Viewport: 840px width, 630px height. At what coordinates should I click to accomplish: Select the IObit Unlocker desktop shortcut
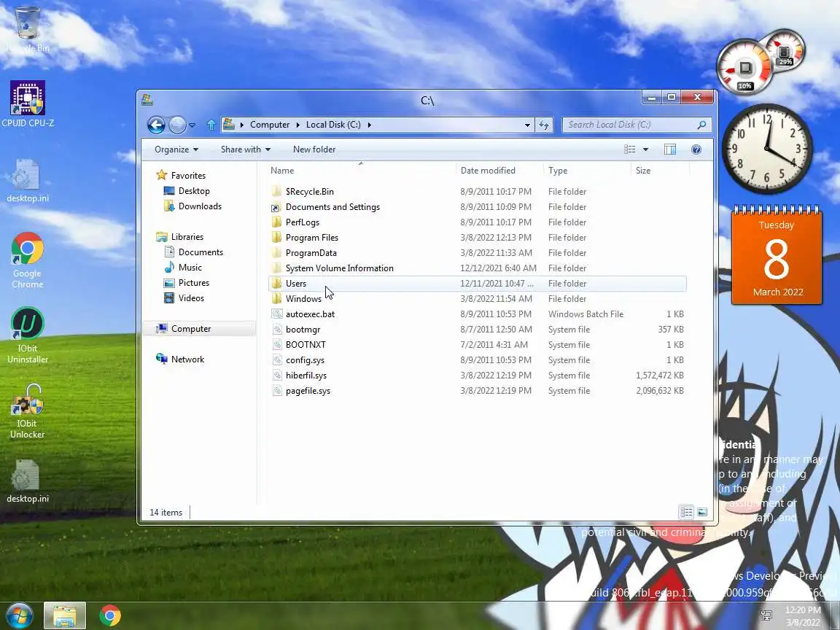[x=27, y=411]
